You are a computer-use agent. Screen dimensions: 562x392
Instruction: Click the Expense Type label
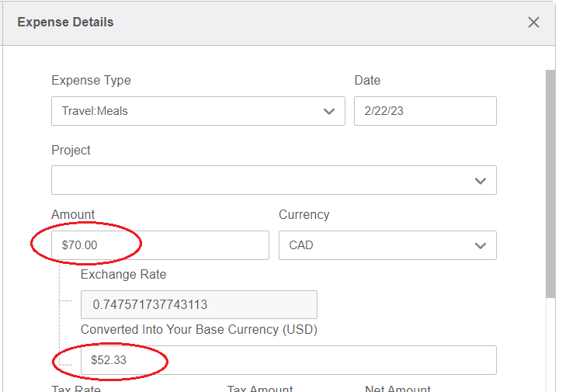coord(91,81)
